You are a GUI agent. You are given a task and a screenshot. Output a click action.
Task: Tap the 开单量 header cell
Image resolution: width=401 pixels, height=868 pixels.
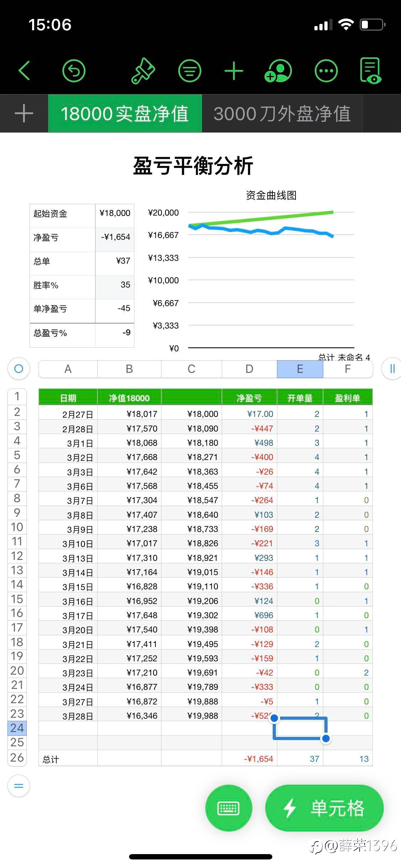pos(300,398)
